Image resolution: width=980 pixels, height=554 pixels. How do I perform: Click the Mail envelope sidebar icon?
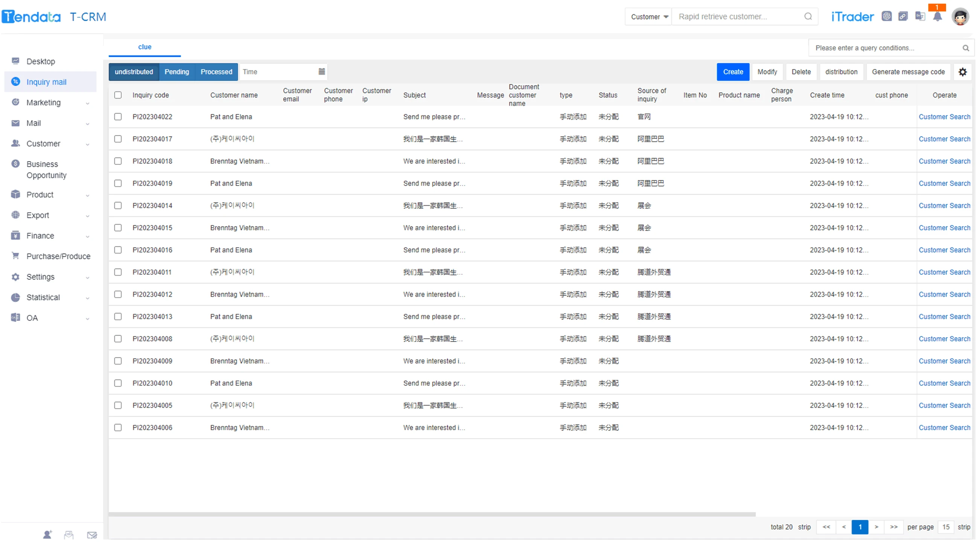pyautogui.click(x=15, y=123)
